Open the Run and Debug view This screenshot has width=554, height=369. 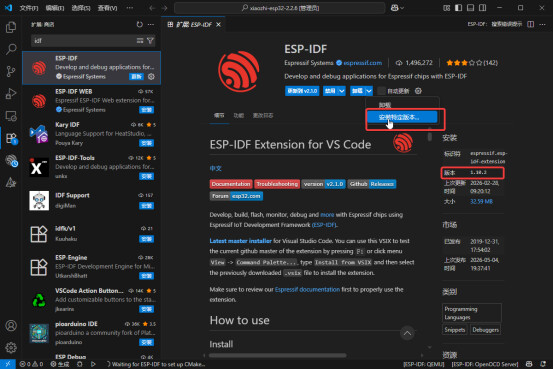coord(11,93)
